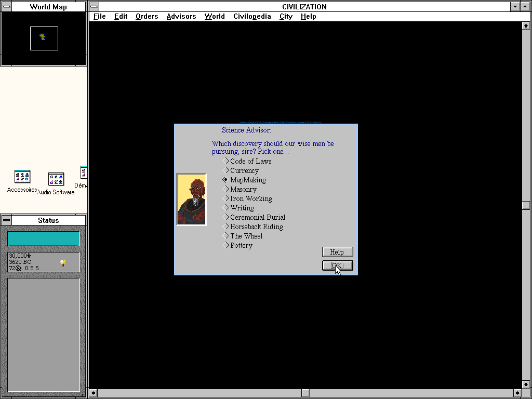Choose Currency as the next discovery
This screenshot has width=532, height=399.
241,170
